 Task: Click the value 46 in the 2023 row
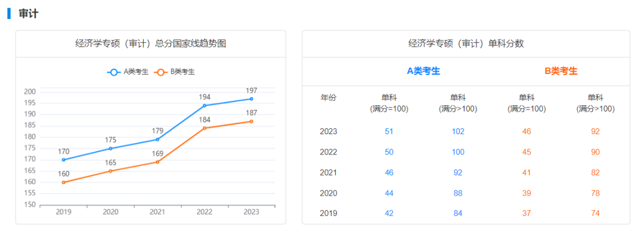[527, 131]
